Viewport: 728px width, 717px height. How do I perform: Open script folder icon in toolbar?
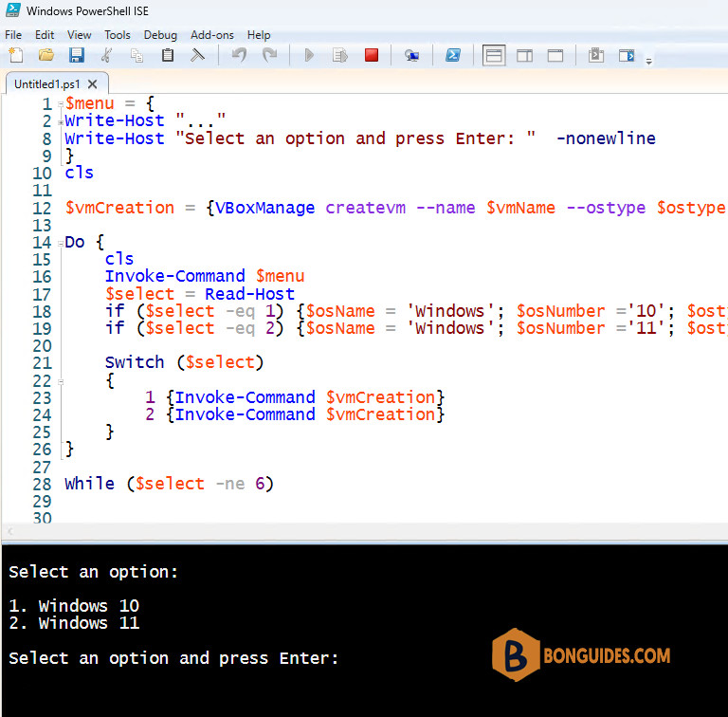tap(45, 55)
